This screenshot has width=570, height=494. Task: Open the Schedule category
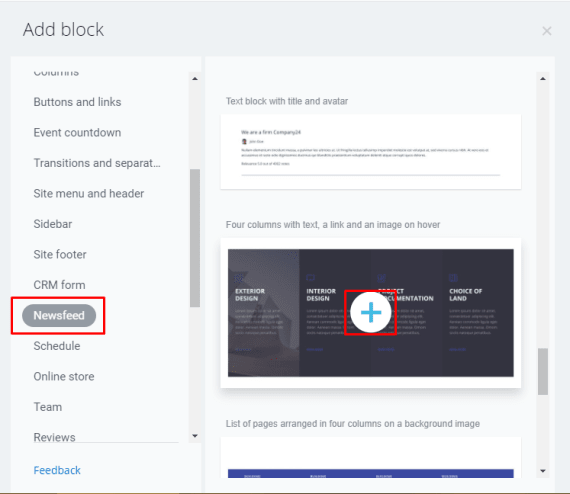(x=57, y=346)
